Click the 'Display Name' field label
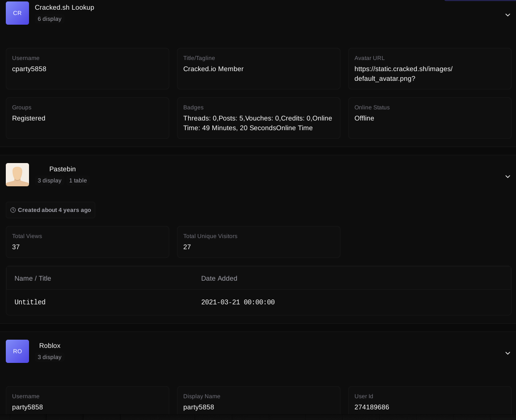This screenshot has width=516, height=420. [202, 396]
